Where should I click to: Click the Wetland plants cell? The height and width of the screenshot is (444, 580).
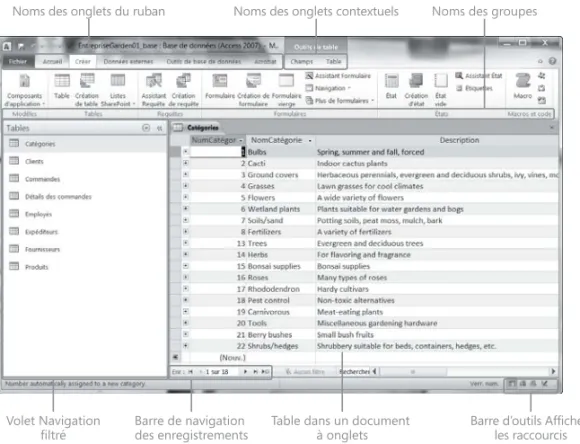point(281,209)
